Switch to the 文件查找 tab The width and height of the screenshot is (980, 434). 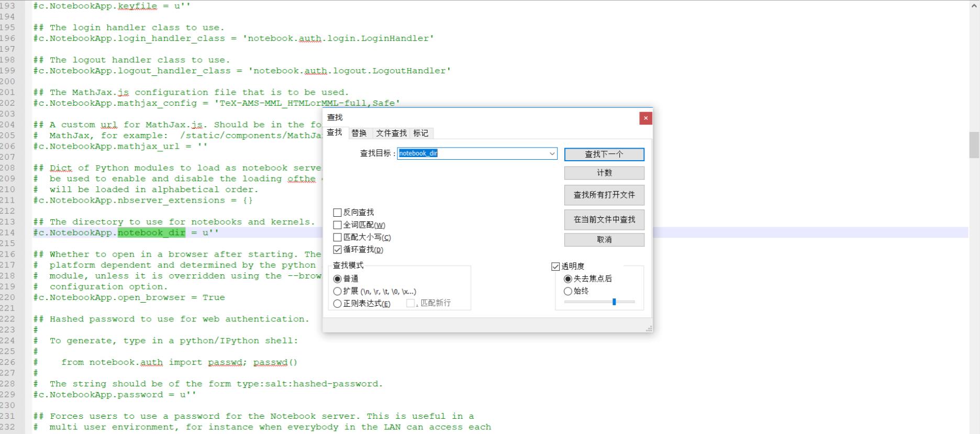tap(391, 133)
